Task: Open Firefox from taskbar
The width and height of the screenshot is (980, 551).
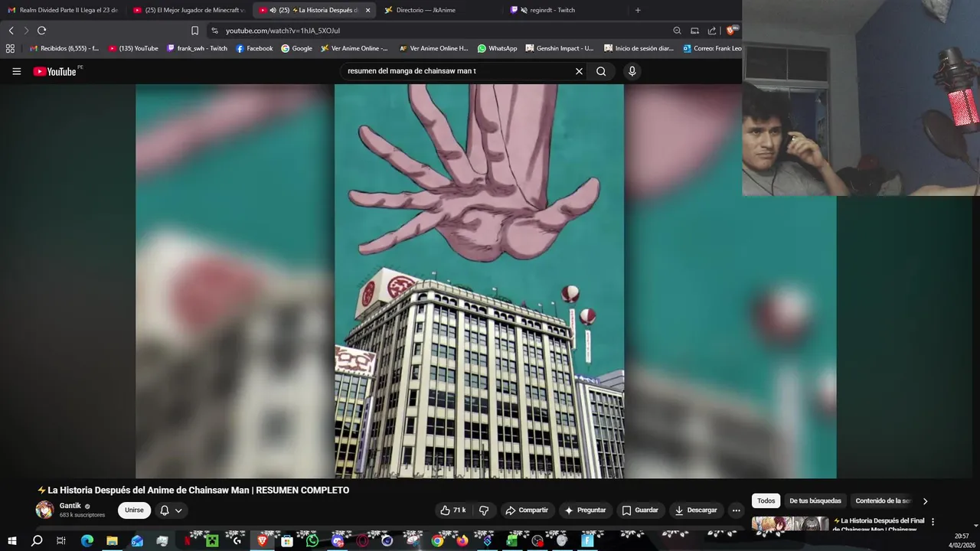Action: (462, 540)
